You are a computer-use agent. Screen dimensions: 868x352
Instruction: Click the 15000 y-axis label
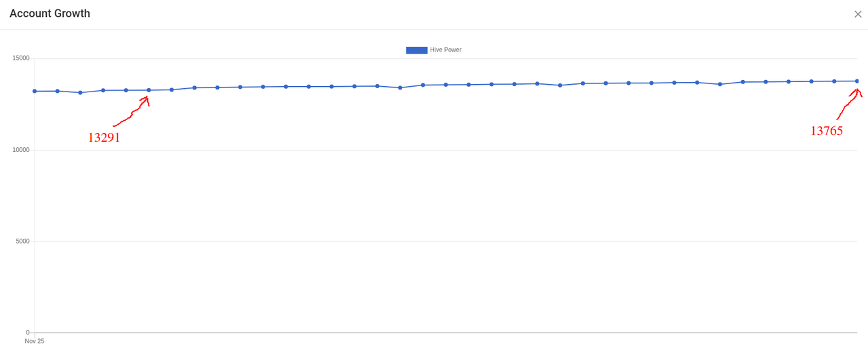click(21, 58)
